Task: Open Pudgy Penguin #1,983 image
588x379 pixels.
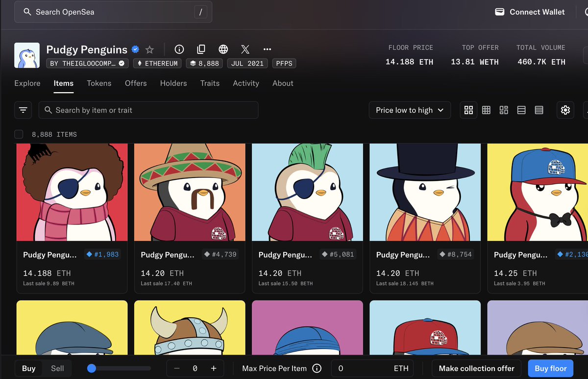Action: coord(72,192)
